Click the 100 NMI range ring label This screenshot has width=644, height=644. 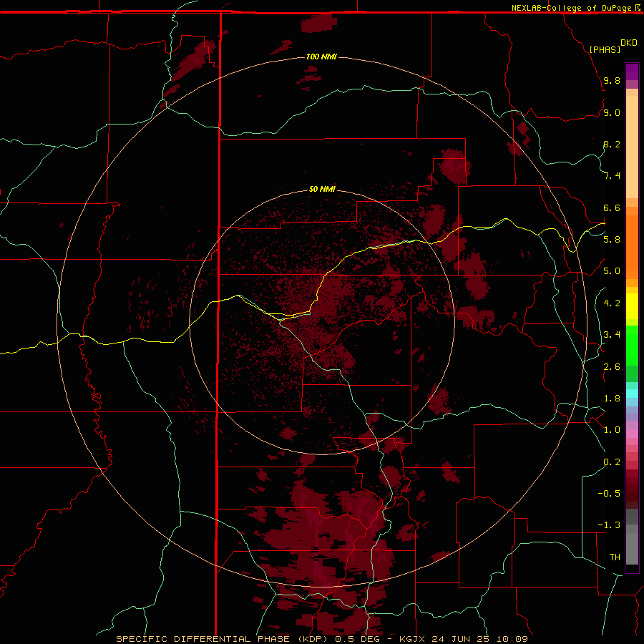pyautogui.click(x=321, y=57)
